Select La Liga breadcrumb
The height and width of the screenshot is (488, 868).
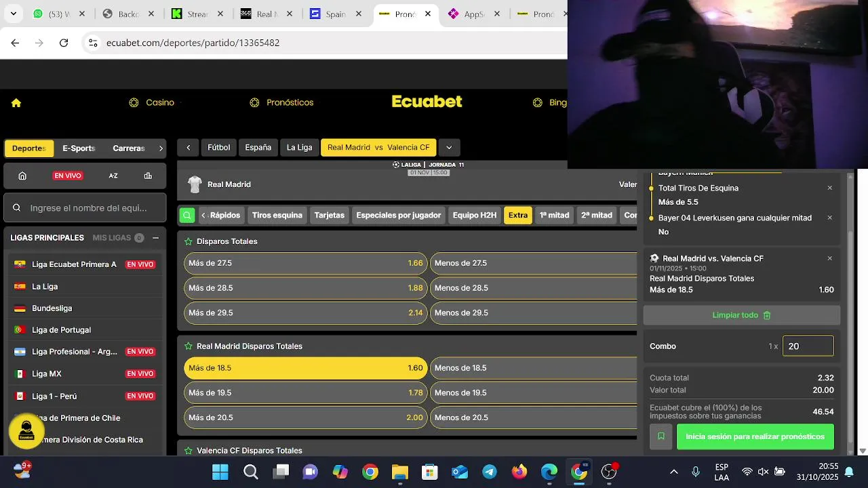point(299,148)
